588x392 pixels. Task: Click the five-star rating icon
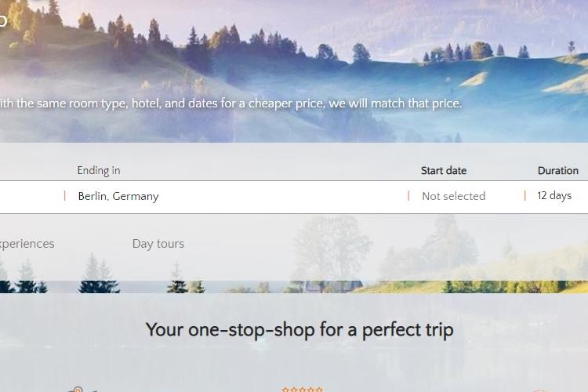(303, 390)
